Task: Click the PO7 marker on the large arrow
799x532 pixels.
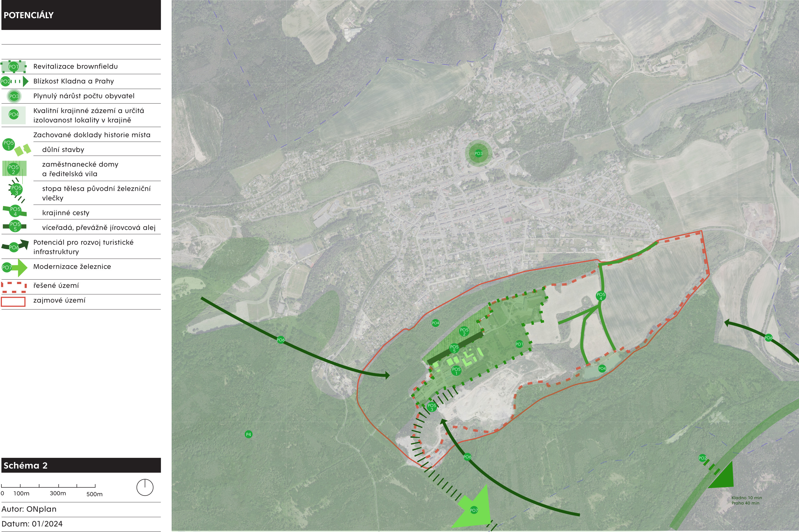Action: [x=474, y=510]
